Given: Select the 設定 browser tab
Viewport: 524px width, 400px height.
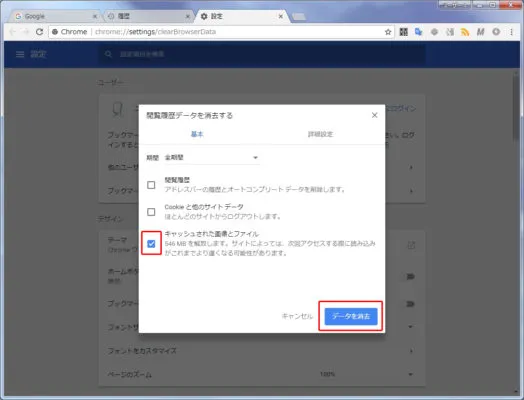Looking at the screenshot, I should coord(241,16).
